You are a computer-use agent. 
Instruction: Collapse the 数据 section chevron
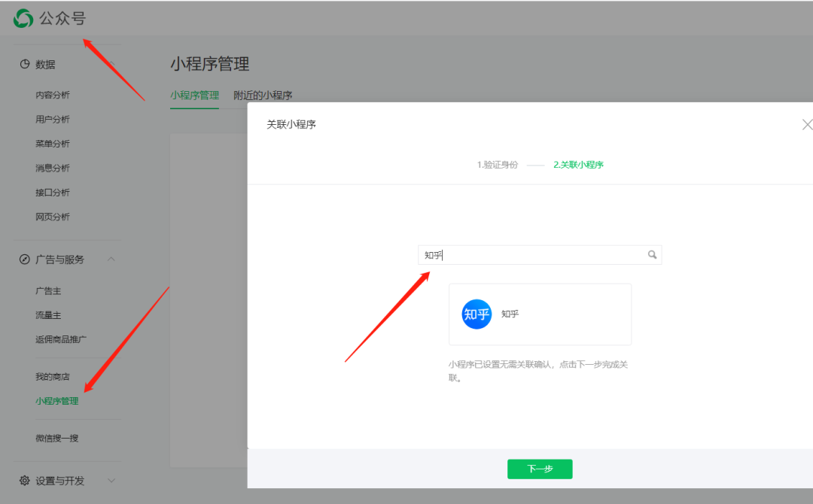[x=111, y=64]
